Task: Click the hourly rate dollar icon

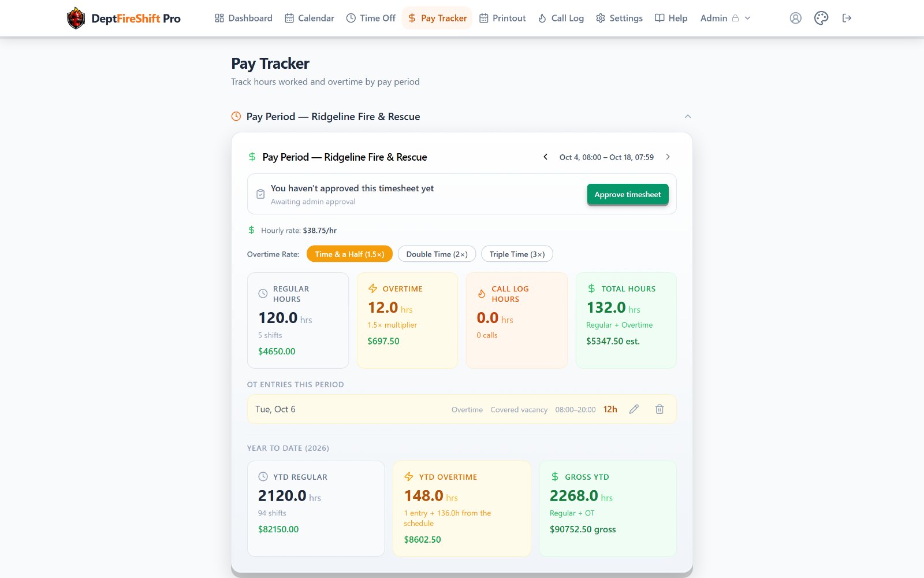Action: [x=251, y=230]
